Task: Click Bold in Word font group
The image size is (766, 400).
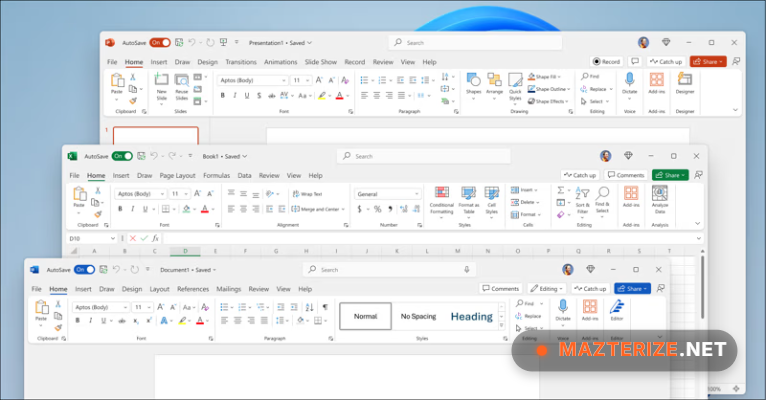Action: pyautogui.click(x=77, y=320)
